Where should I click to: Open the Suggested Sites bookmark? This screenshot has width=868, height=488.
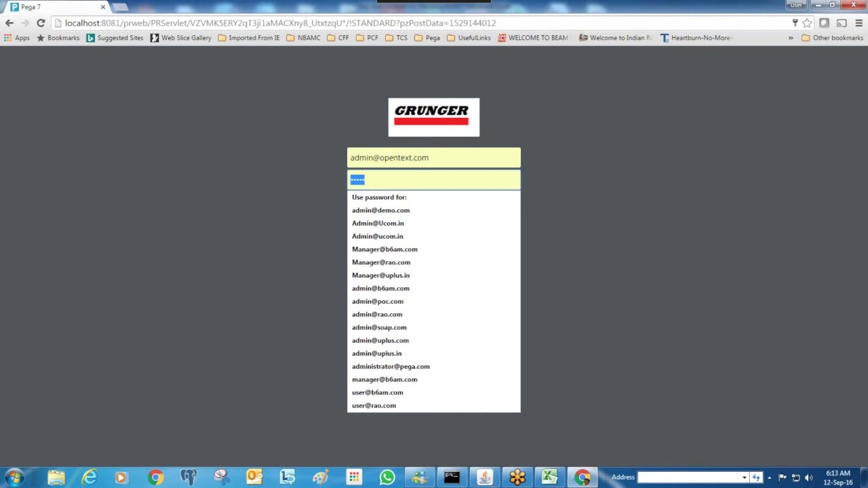point(115,38)
